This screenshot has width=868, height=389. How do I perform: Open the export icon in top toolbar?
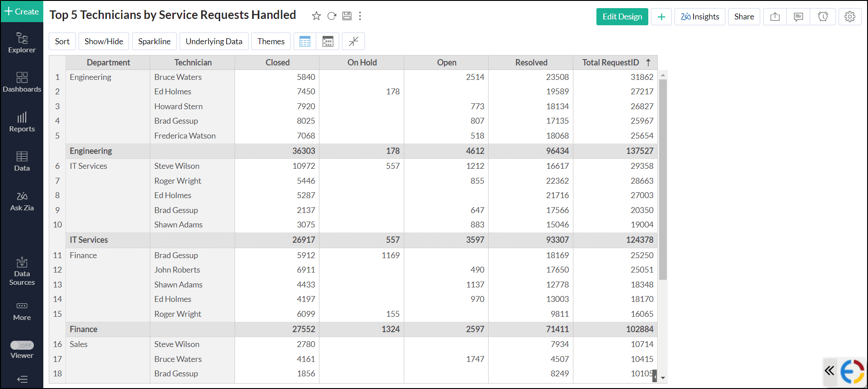click(775, 17)
